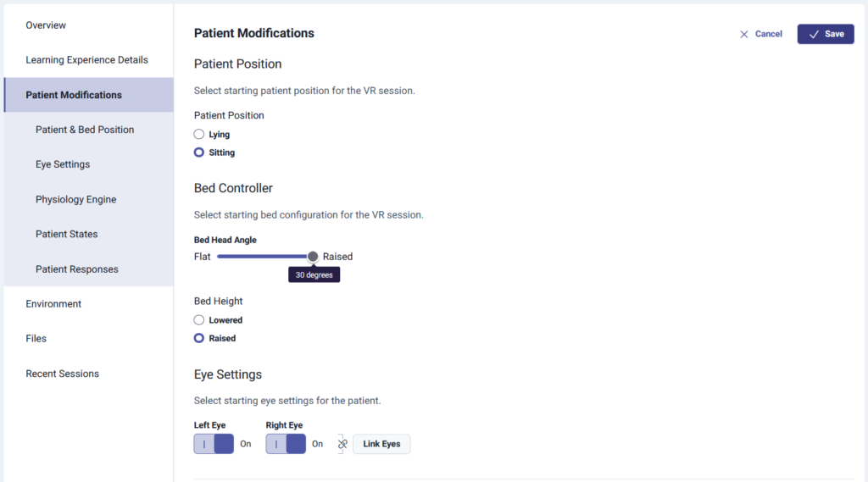
Task: Click the Bed Head Angle slider handle
Action: [x=313, y=257]
